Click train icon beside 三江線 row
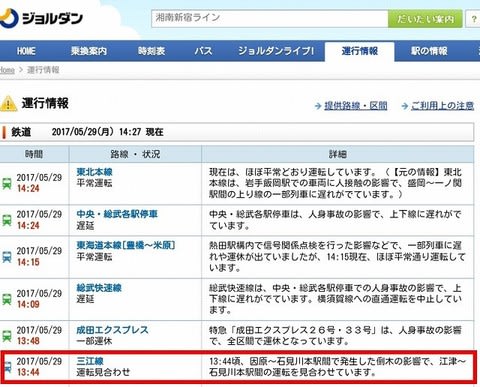Screen dimensions: 480x387 pyautogui.click(x=8, y=367)
